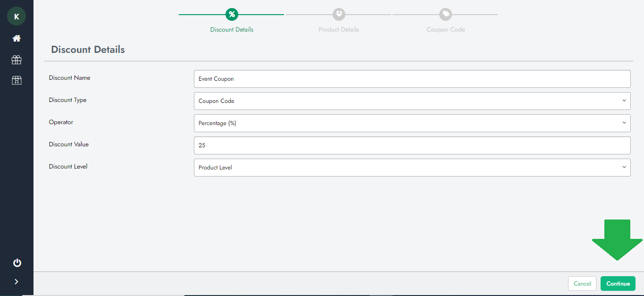The width and height of the screenshot is (644, 296).
Task: Click the Discount Name input field
Action: pyautogui.click(x=412, y=79)
